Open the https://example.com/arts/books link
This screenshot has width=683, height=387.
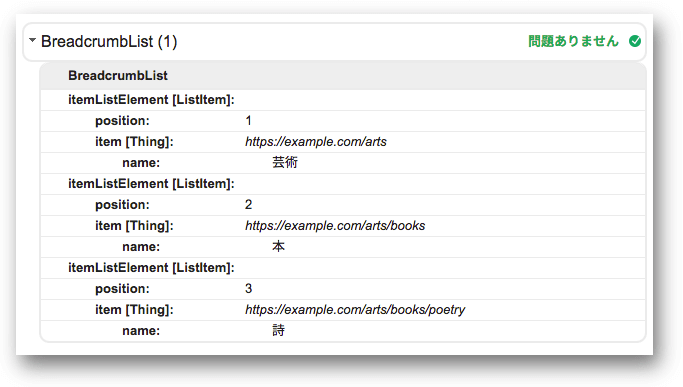pyautogui.click(x=335, y=226)
